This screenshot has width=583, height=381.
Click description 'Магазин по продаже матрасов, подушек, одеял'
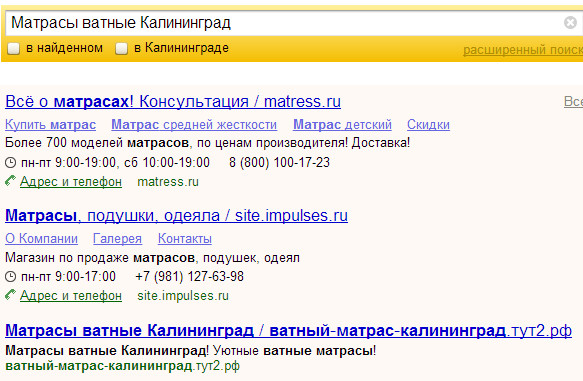pyautogui.click(x=152, y=258)
